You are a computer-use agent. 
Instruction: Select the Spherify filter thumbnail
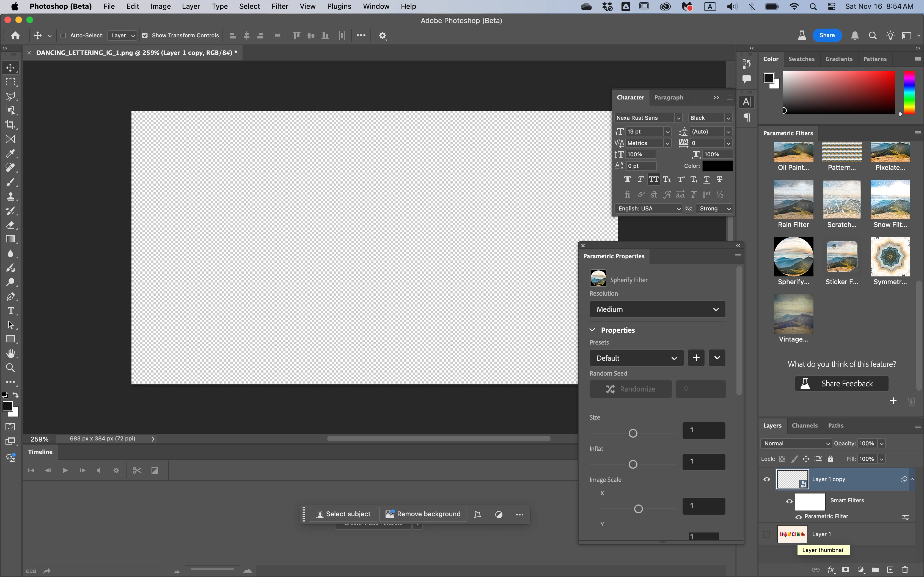point(793,257)
